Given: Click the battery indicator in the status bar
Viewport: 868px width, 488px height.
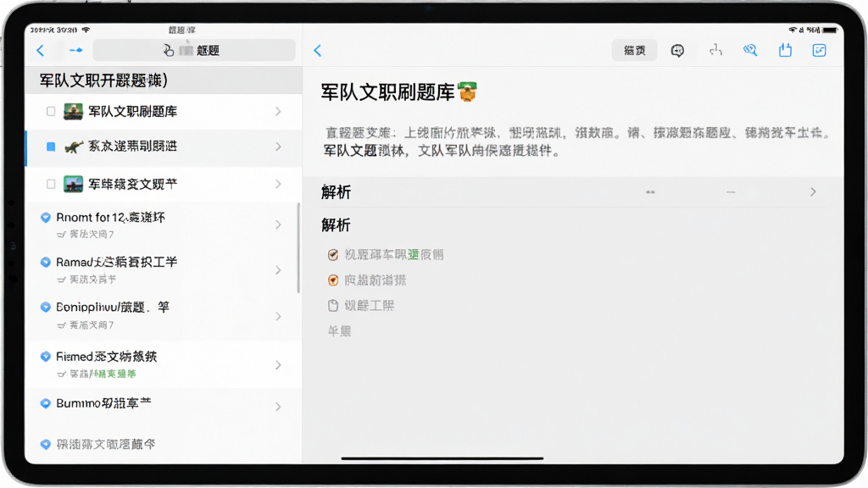Looking at the screenshot, I should (829, 30).
